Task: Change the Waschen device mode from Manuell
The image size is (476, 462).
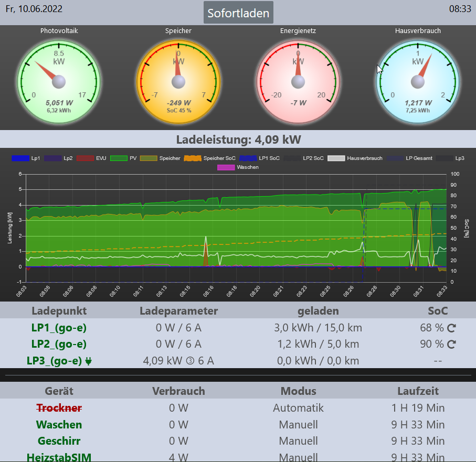Action: coord(298,425)
